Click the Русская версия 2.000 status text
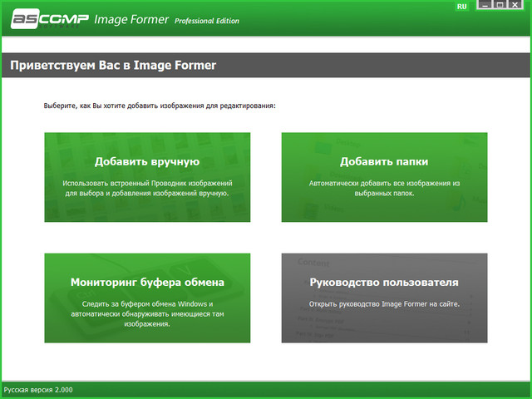This screenshot has width=532, height=399. click(38, 389)
